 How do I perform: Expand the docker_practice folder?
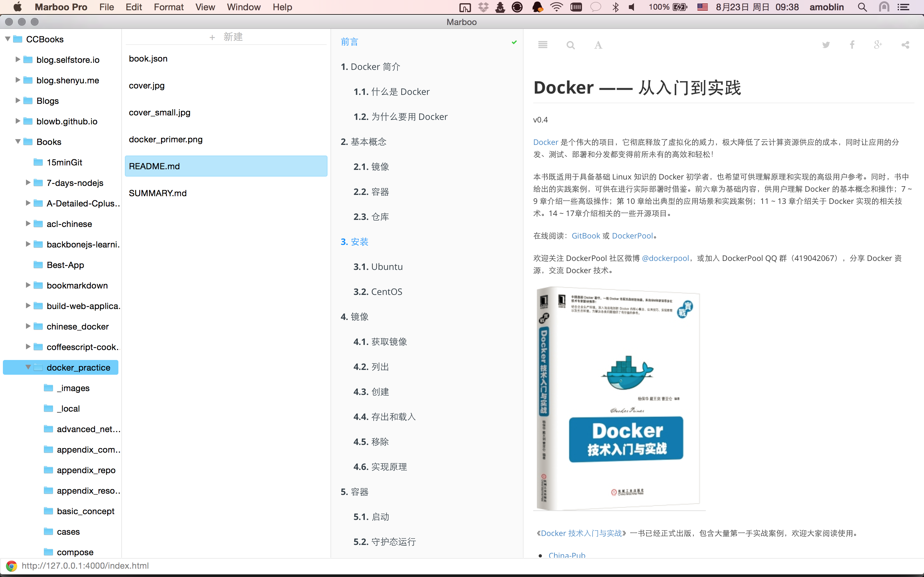(x=27, y=367)
